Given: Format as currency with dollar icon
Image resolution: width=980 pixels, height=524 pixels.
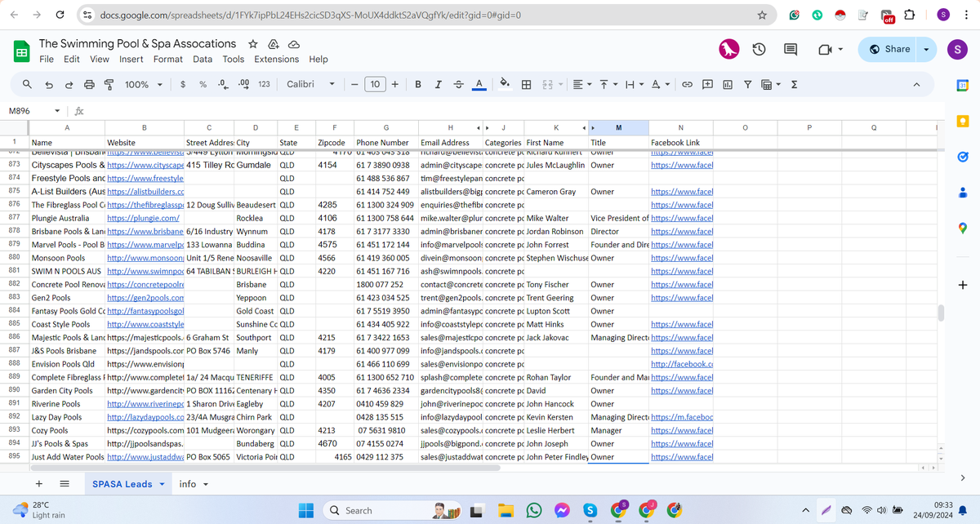Looking at the screenshot, I should [183, 84].
